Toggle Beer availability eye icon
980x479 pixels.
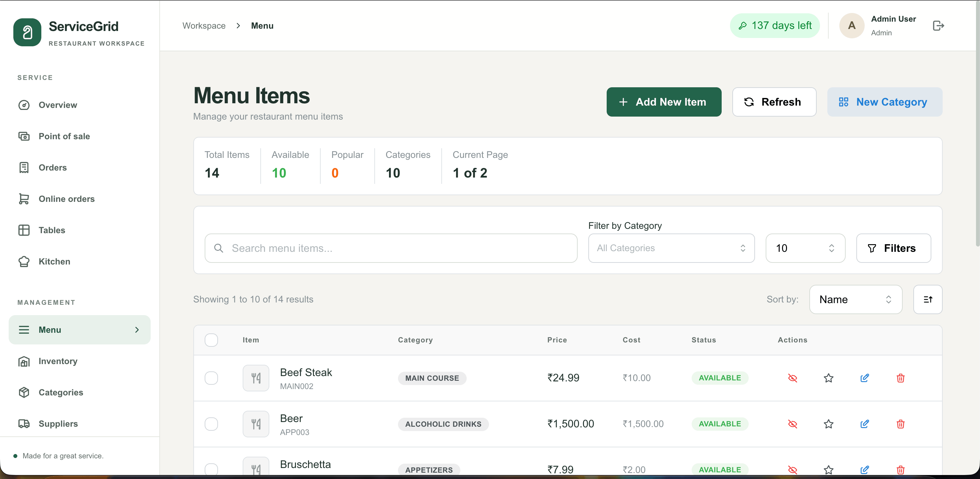click(792, 424)
